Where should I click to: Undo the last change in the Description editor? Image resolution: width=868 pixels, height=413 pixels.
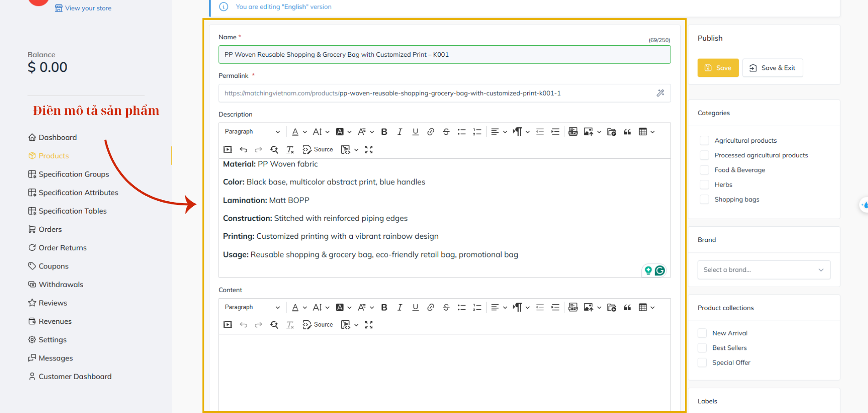pyautogui.click(x=243, y=150)
